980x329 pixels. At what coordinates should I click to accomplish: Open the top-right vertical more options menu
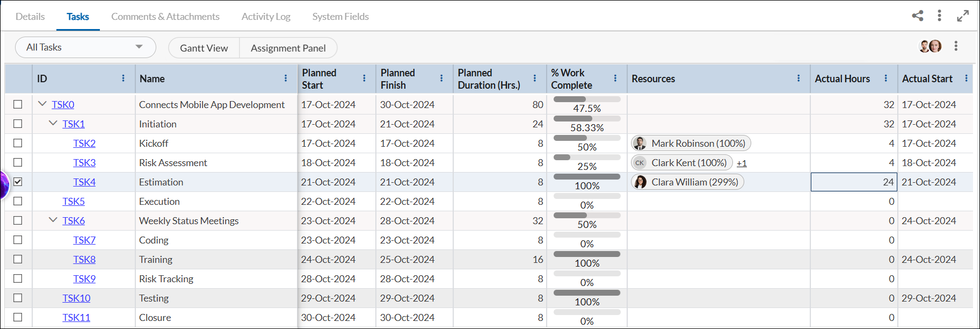pos(939,16)
